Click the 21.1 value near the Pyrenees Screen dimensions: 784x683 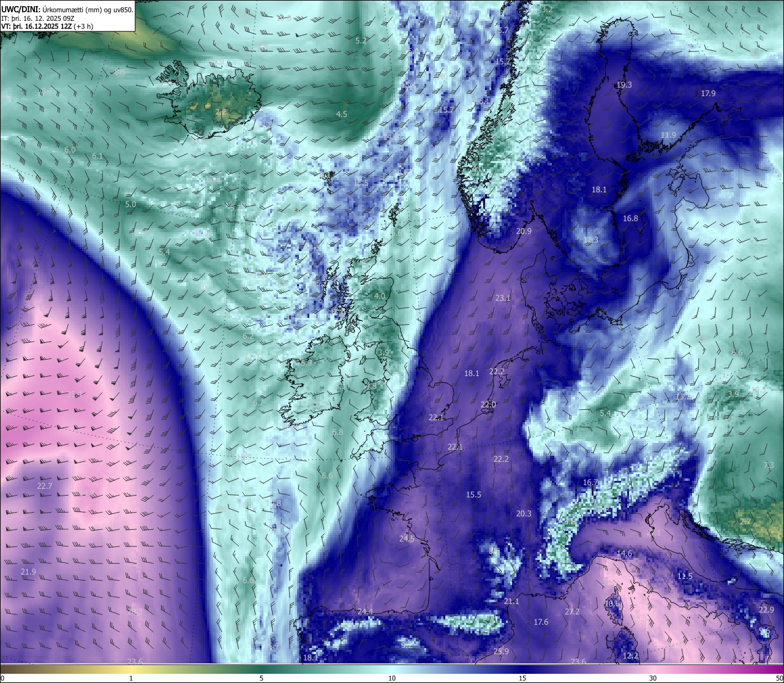511,602
